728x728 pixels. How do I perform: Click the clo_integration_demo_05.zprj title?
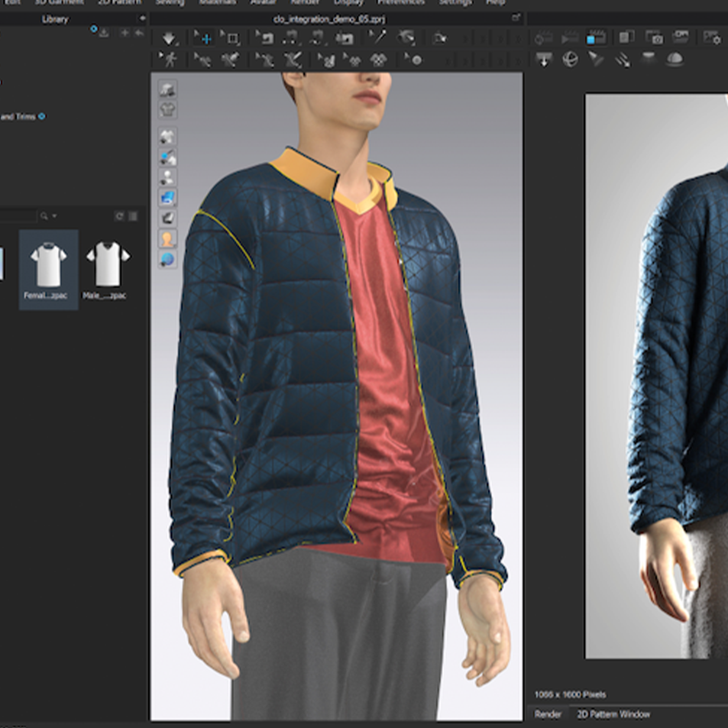[328, 19]
